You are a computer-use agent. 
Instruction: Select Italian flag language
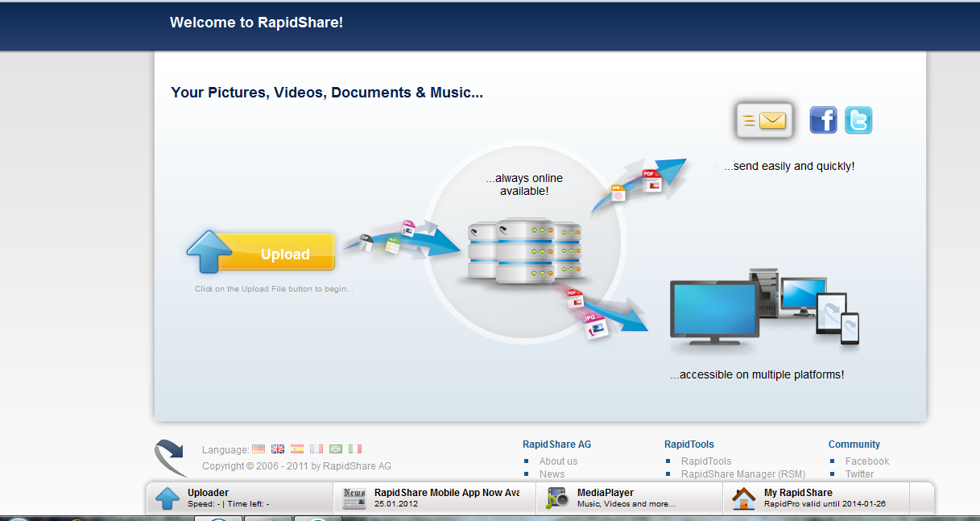tap(355, 449)
